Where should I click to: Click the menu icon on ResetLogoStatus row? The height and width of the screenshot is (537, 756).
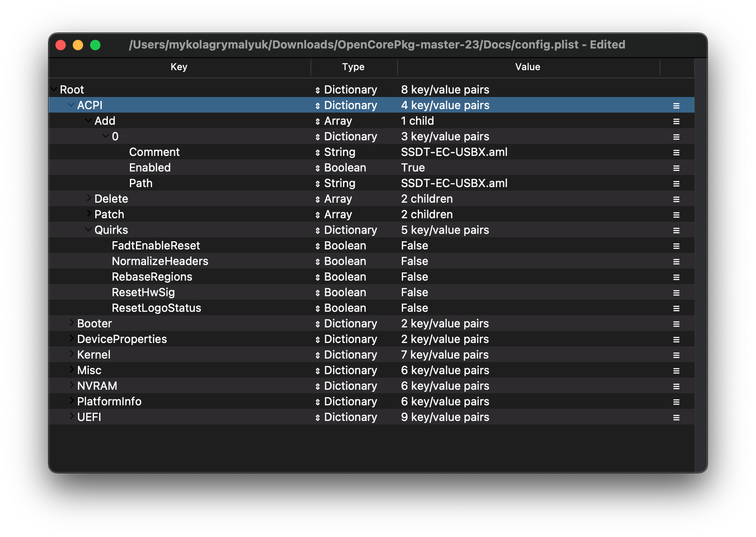click(676, 308)
